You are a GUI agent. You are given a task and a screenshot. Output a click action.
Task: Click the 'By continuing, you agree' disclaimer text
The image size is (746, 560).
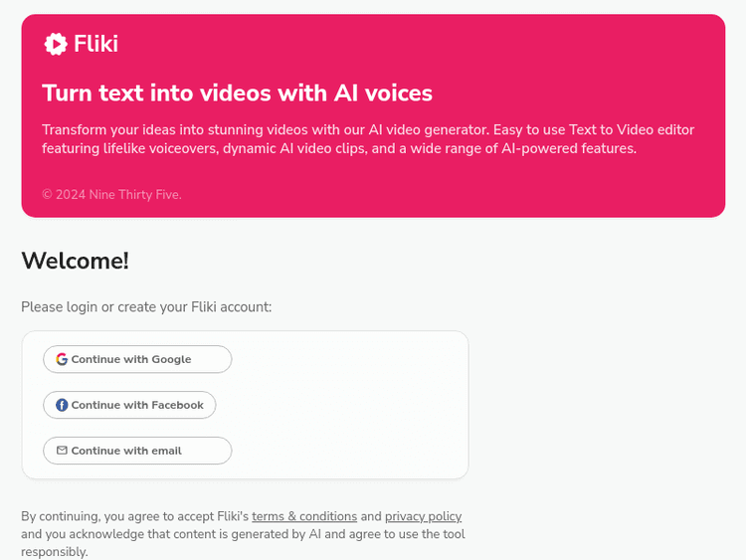[x=134, y=516]
